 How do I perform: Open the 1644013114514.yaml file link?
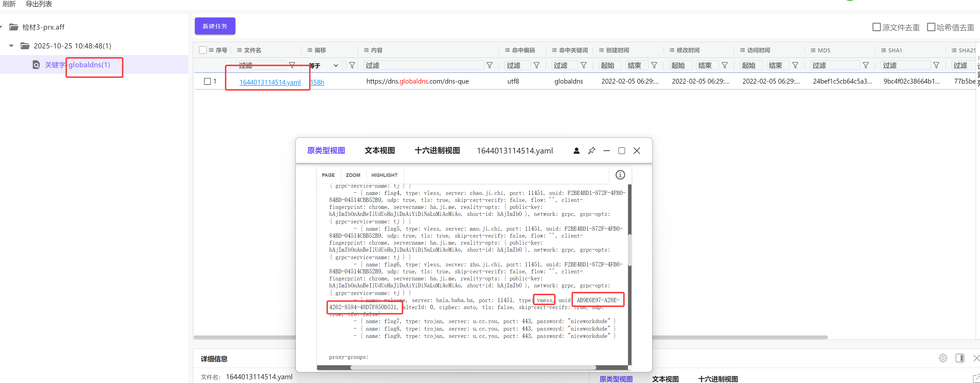tap(270, 82)
